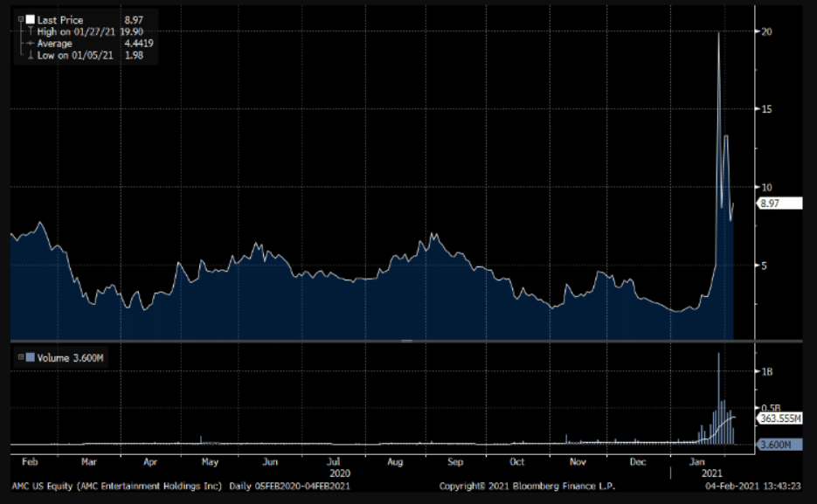Click the 1.98 low value in legend
The image size is (817, 504).
tap(134, 55)
